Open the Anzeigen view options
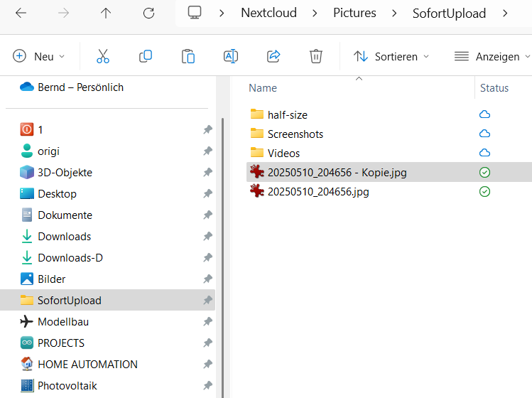 tap(492, 56)
